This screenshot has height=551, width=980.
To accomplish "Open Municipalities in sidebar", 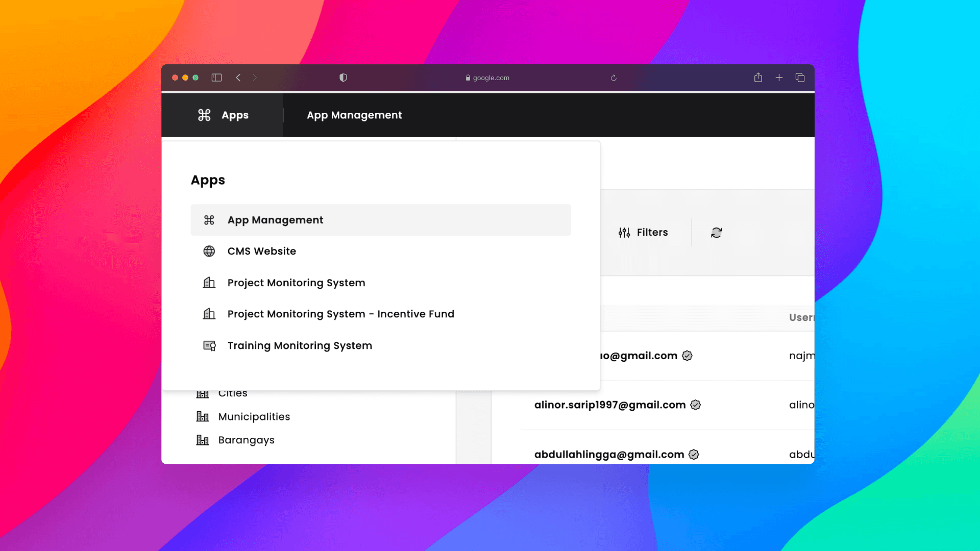I will 254,417.
